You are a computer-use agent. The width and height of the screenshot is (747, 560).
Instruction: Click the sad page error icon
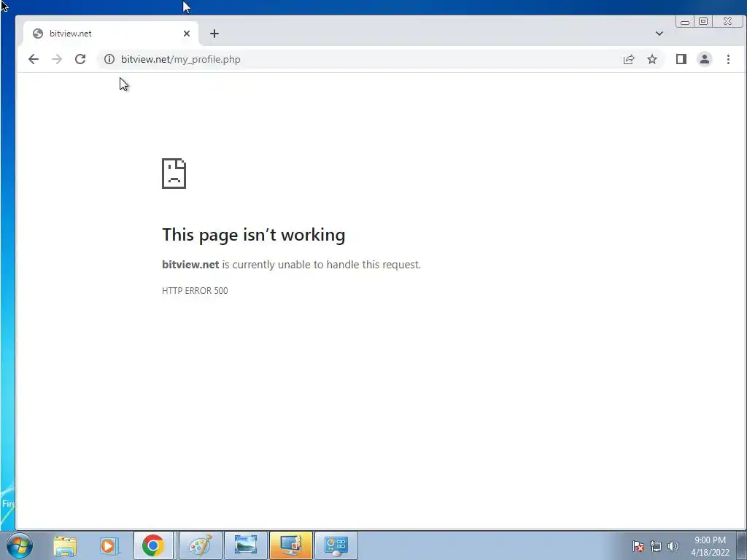174,174
